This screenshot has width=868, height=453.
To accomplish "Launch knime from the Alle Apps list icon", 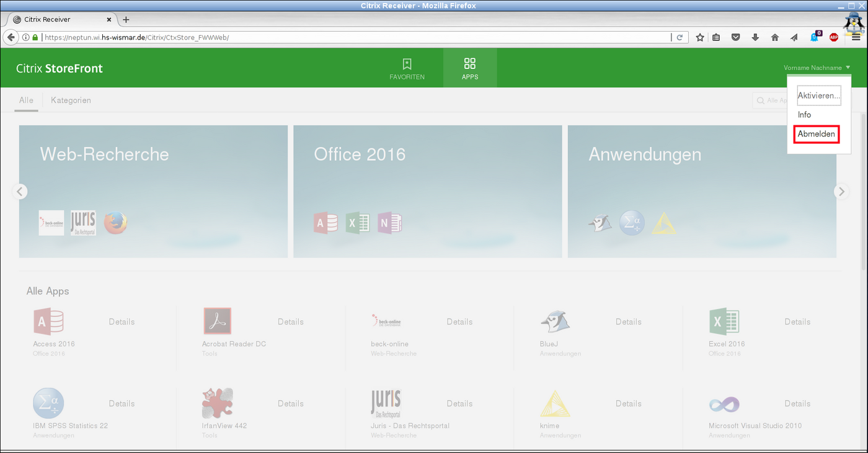I will (x=555, y=403).
